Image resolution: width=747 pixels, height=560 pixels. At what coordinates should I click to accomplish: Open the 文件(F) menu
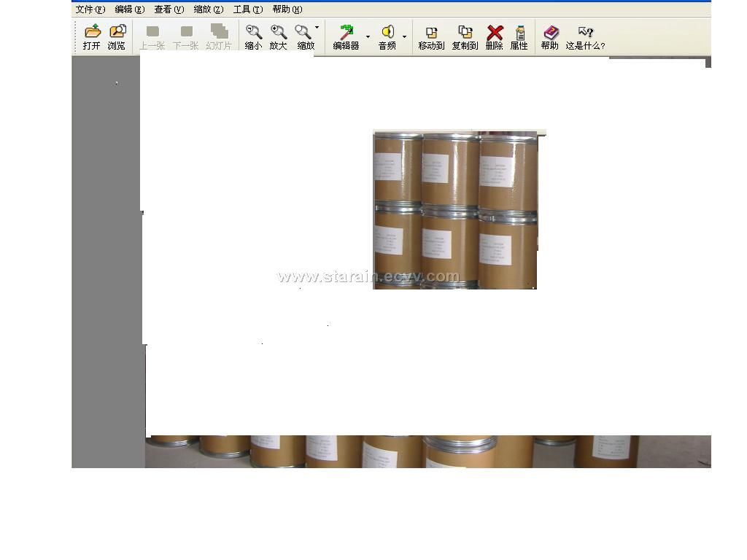pos(90,9)
